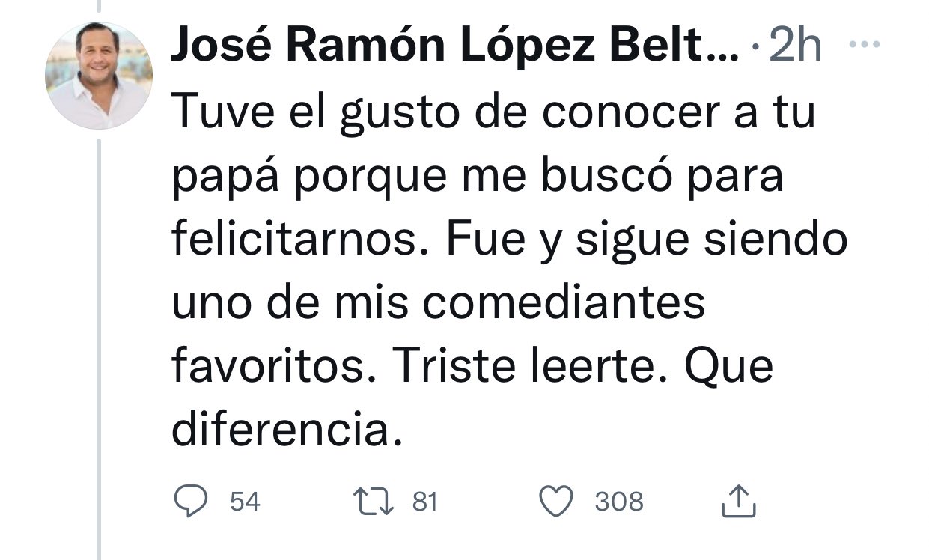Open the share icon on the tweet
The width and height of the screenshot is (929, 560).
pyautogui.click(x=738, y=501)
